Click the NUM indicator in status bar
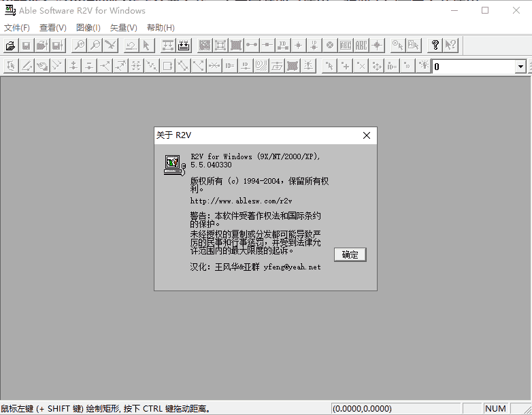This screenshot has width=532, height=415. click(x=496, y=409)
